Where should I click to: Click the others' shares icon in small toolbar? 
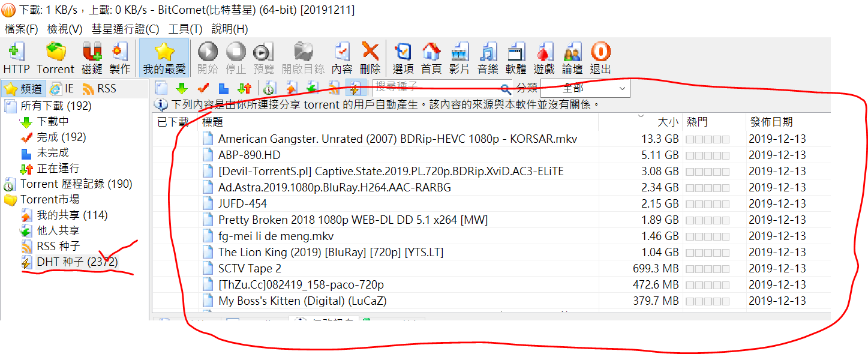pos(313,88)
